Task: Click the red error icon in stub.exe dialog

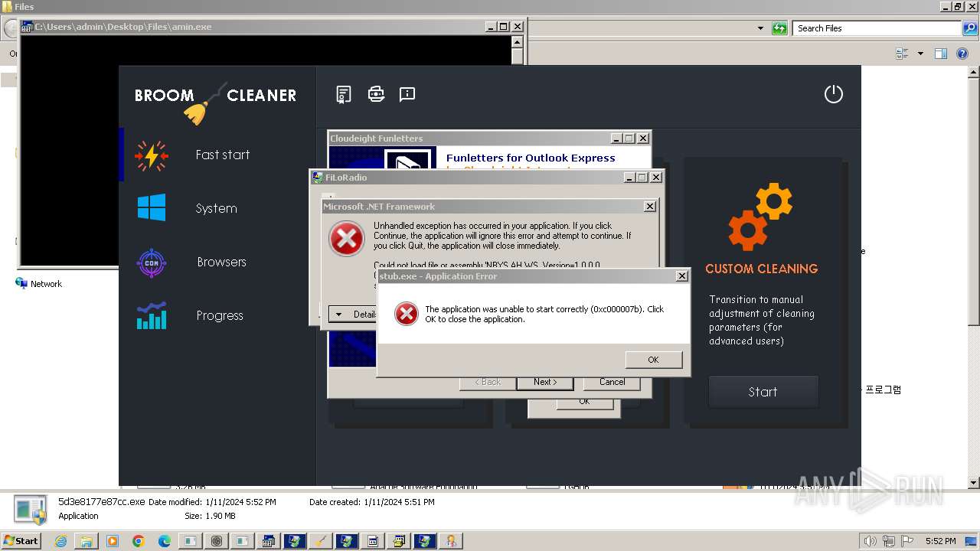Action: 406,314
